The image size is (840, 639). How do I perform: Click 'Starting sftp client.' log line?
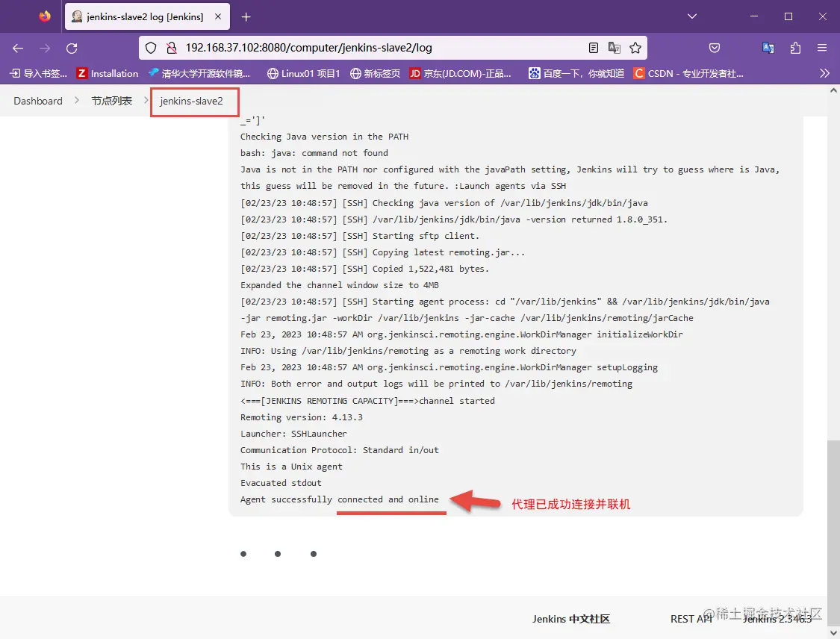click(x=360, y=236)
